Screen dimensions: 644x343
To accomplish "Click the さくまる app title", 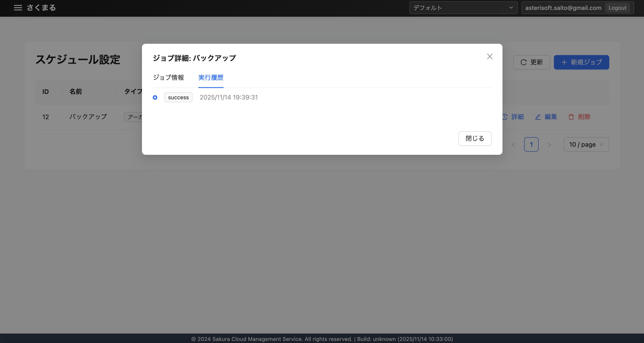I will (41, 8).
